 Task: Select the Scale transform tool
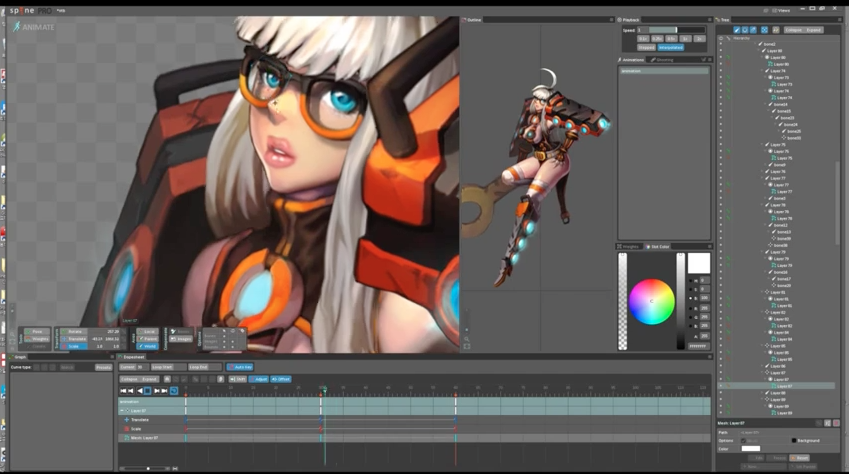tap(74, 346)
